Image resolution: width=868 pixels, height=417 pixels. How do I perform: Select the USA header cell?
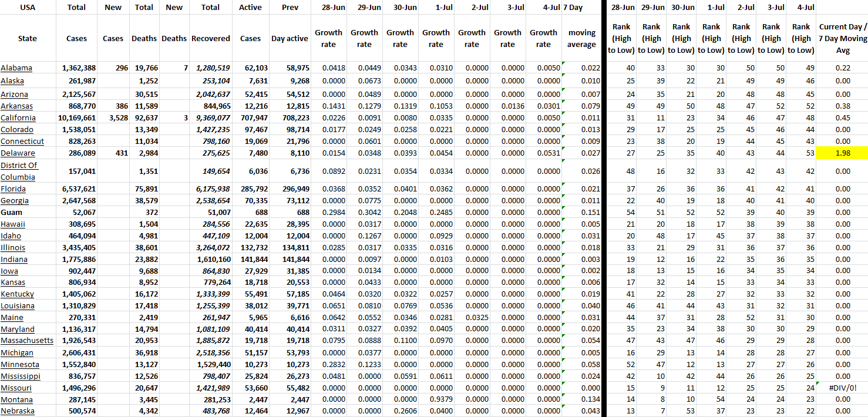coord(28,8)
